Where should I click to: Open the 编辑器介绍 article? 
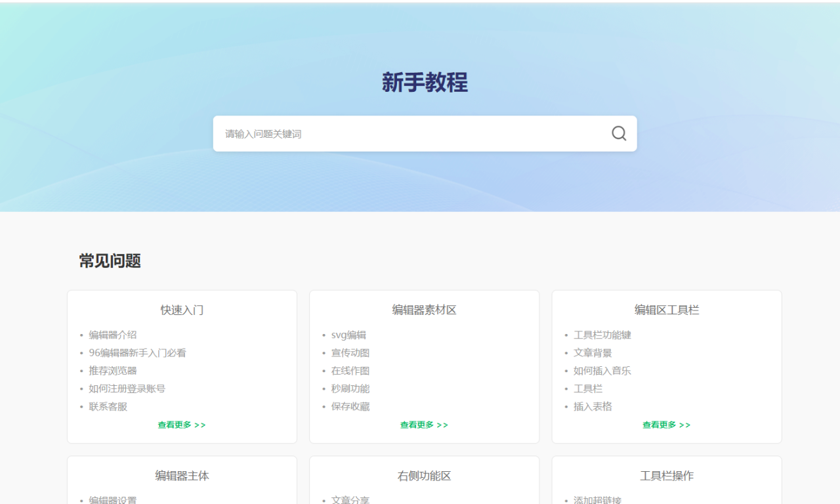[x=113, y=335]
